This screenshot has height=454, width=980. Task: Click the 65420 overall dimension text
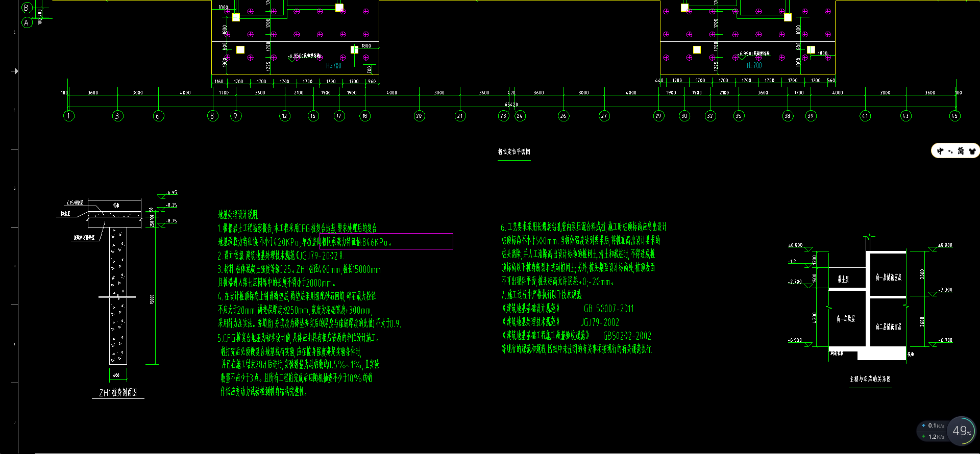pos(511,105)
